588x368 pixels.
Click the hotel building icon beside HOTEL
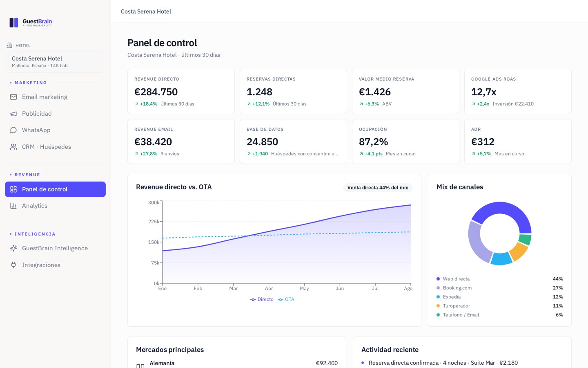[x=9, y=45]
